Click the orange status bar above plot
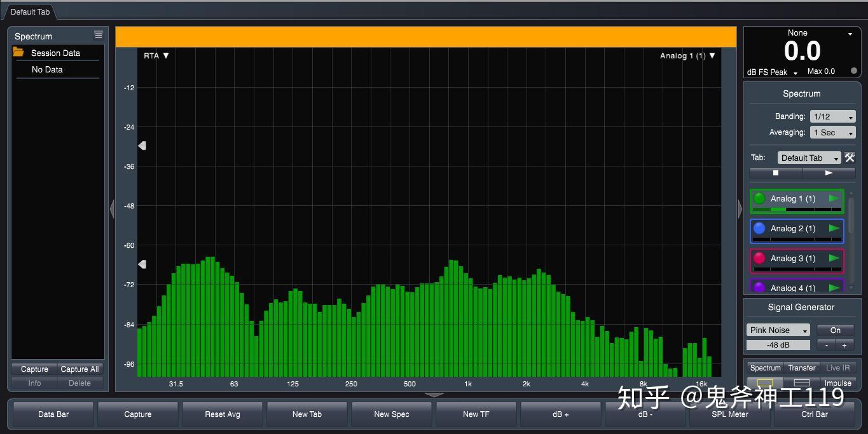 click(426, 37)
